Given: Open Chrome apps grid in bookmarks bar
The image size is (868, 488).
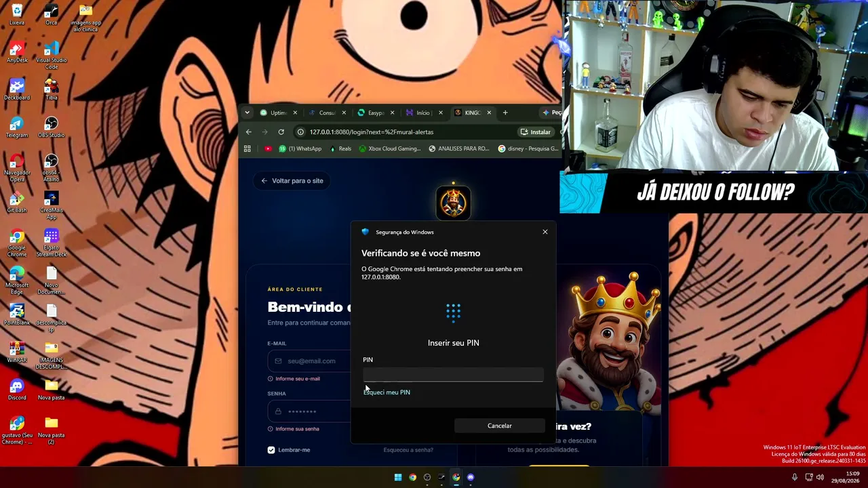Looking at the screenshot, I should [248, 148].
